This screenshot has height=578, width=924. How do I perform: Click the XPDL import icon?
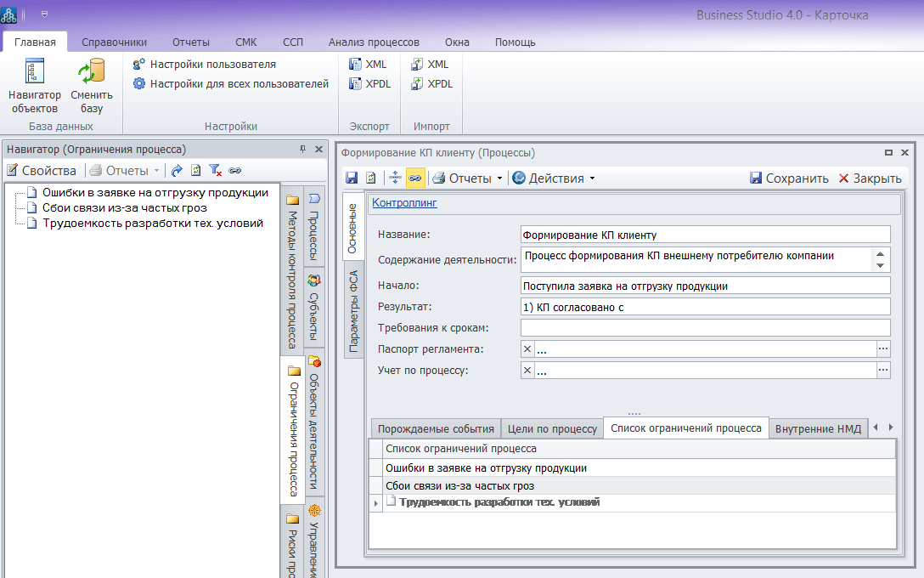point(431,84)
